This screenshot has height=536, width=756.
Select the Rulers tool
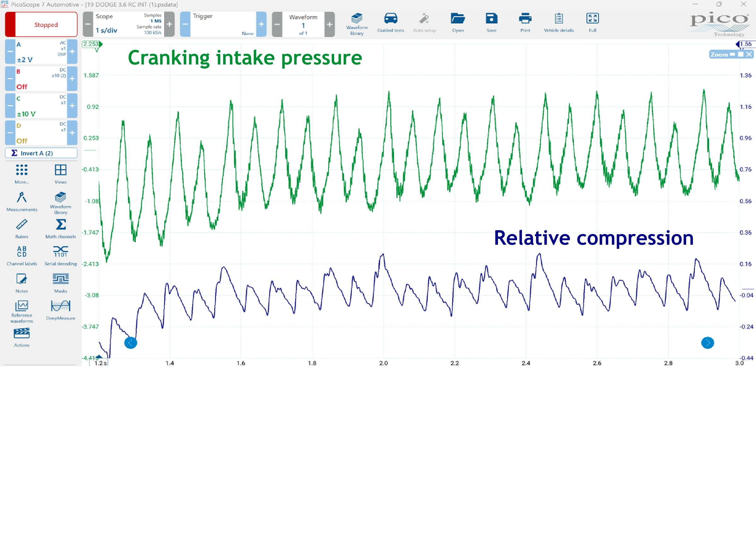pos(21,228)
